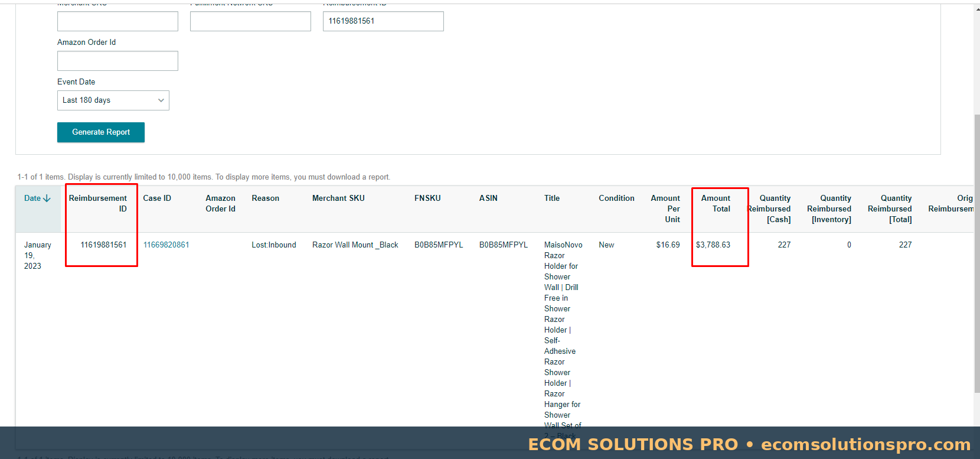This screenshot has height=459, width=980.
Task: Click the Reimbursement ID column header
Action: click(x=98, y=203)
